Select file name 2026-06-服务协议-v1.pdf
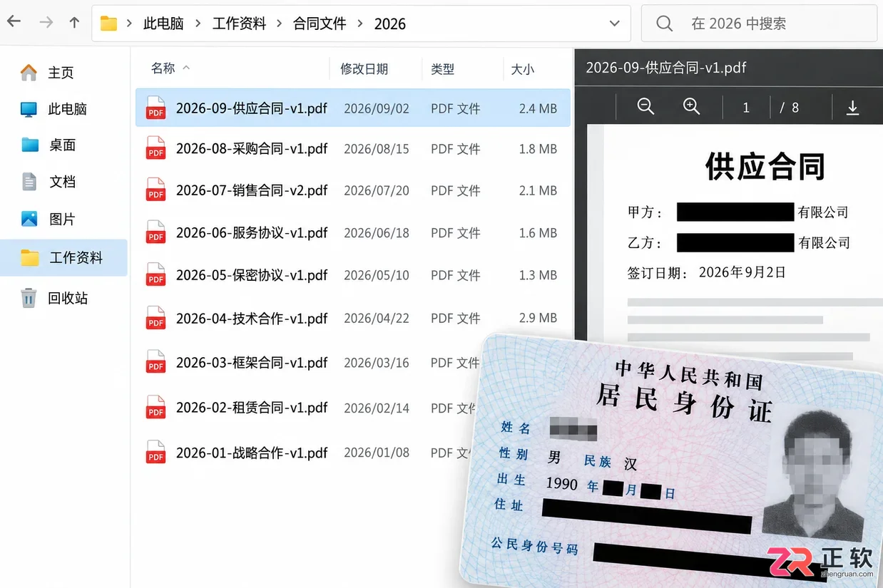Image resolution: width=883 pixels, height=588 pixels. [x=252, y=233]
